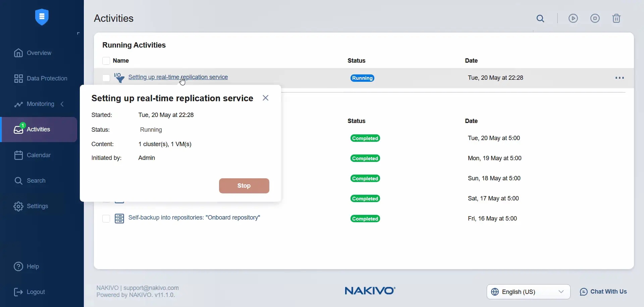Viewport: 644px width, 307px height.
Task: Click the play icon to start activities
Action: [x=573, y=18]
